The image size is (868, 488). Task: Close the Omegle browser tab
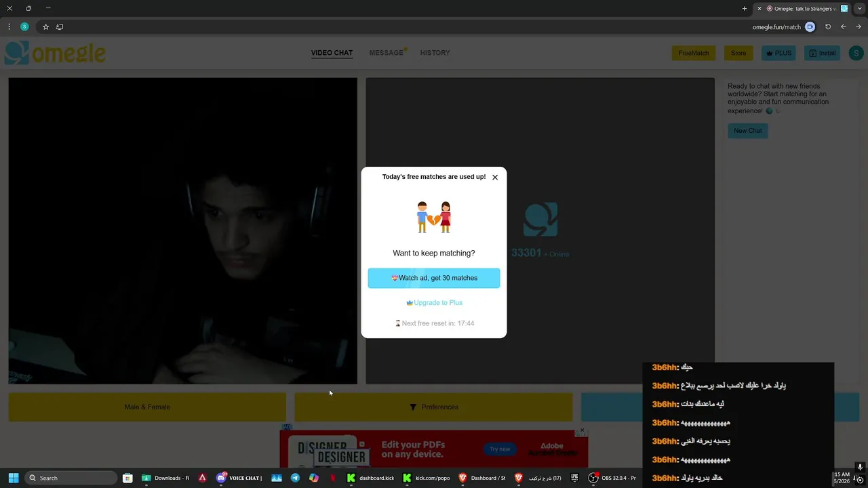[x=759, y=9]
